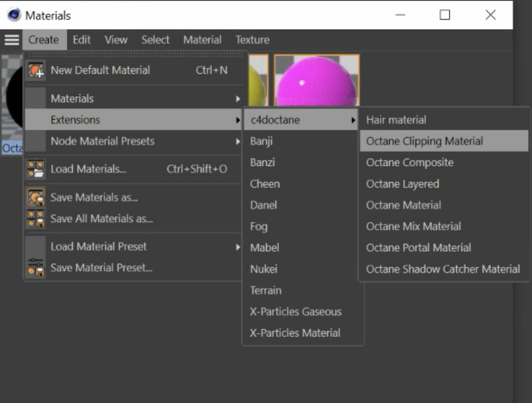Click the Load Materials folder icon

pos(36,169)
